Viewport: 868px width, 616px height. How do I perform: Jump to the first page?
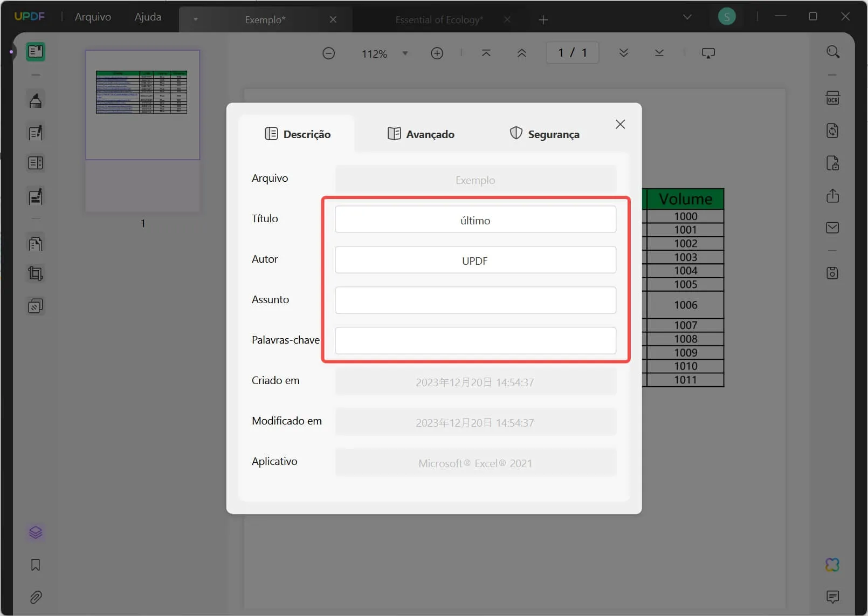point(486,53)
